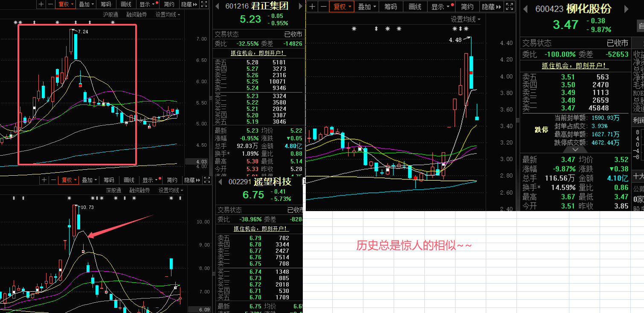Click 画线 in 柳化股份 chart toolbar

coord(415,7)
